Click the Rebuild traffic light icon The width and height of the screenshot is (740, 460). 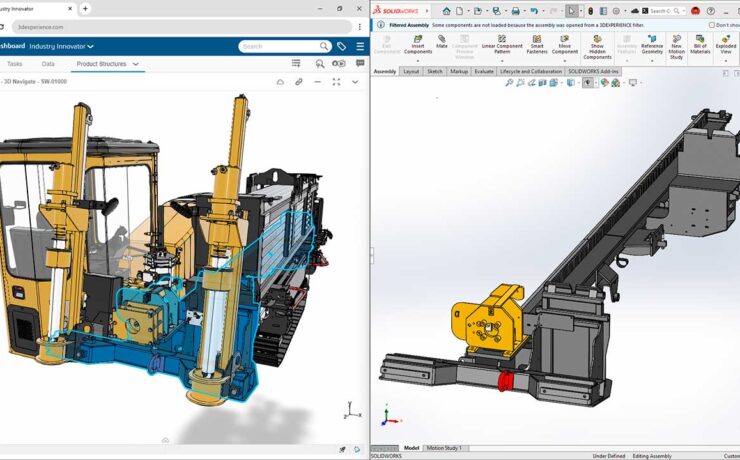tap(590, 11)
